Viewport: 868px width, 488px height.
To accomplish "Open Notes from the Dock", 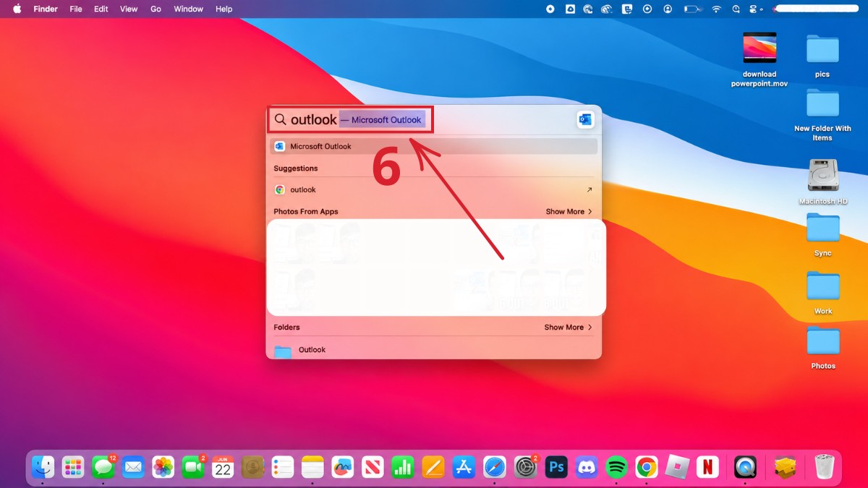I will tap(312, 467).
